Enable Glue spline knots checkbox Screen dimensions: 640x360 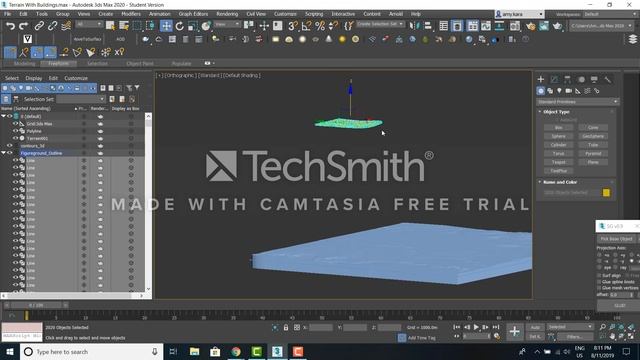point(599,282)
